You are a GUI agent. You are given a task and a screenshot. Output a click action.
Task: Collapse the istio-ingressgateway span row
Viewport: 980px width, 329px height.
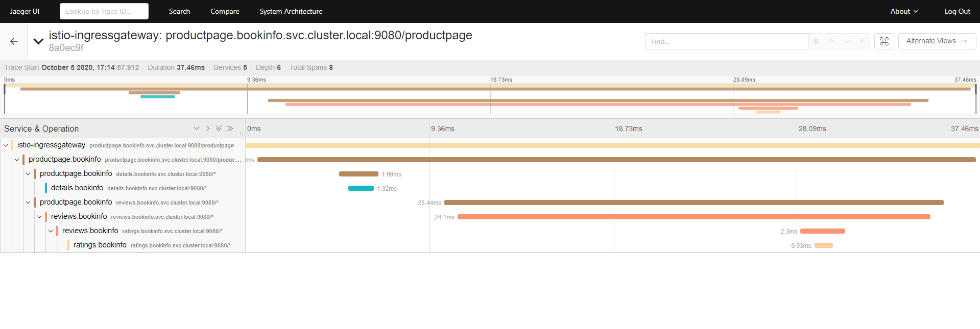(x=6, y=145)
